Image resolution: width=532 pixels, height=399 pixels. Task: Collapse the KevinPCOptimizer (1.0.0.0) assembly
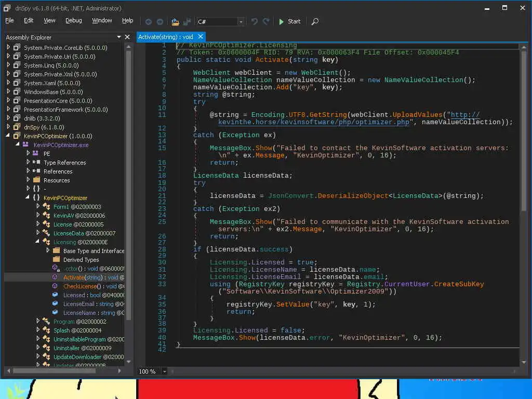click(8, 136)
